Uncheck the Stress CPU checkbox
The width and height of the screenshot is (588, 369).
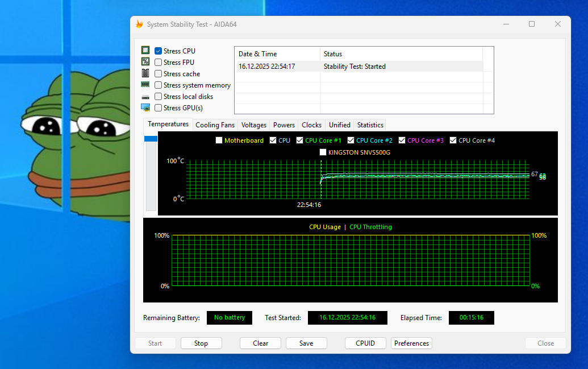[x=159, y=51]
